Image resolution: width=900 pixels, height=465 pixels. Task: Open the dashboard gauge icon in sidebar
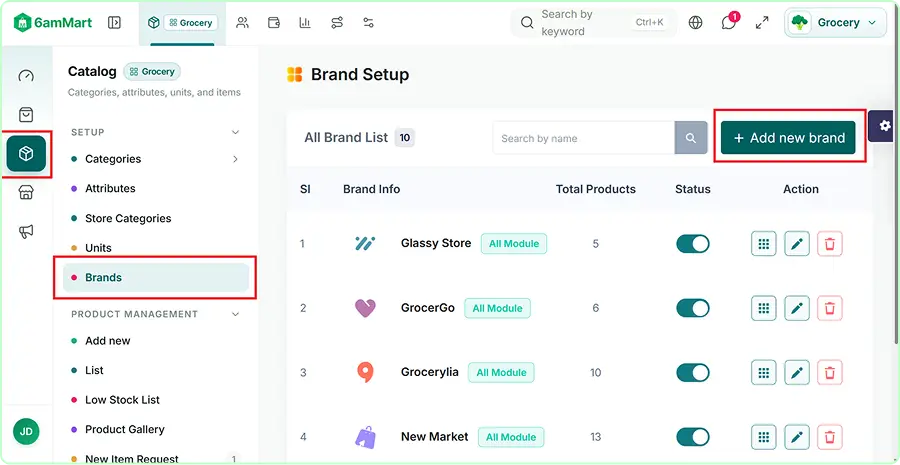tap(26, 76)
